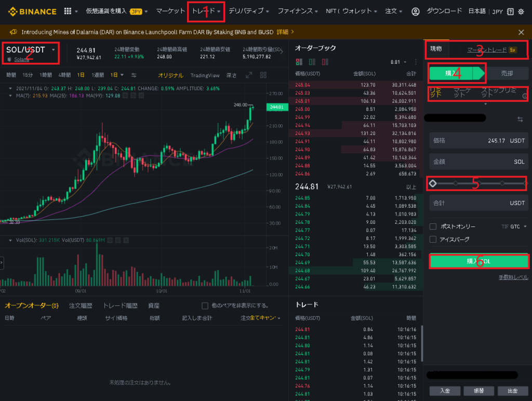Open the ウォレット menu
The width and height of the screenshot is (532, 401).
[x=360, y=11]
